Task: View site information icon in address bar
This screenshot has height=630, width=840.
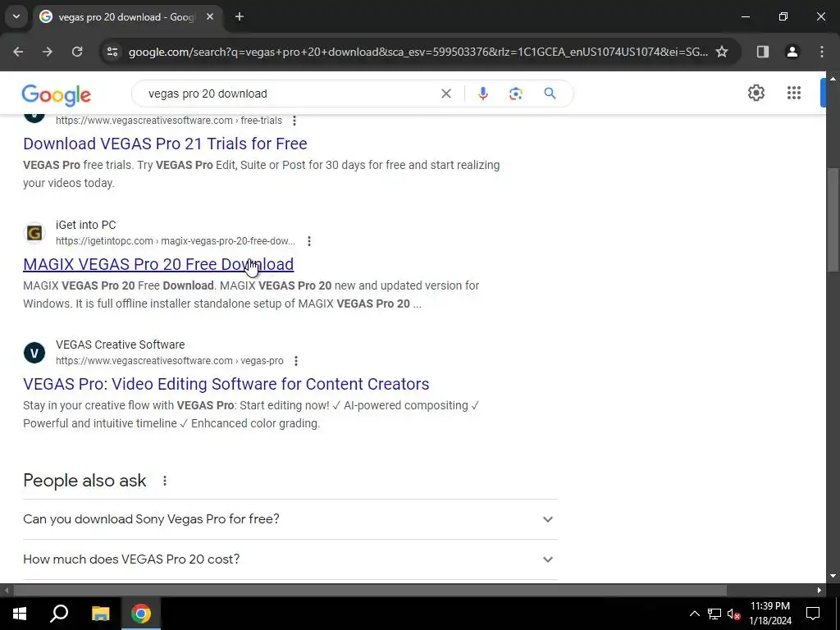Action: (x=112, y=52)
